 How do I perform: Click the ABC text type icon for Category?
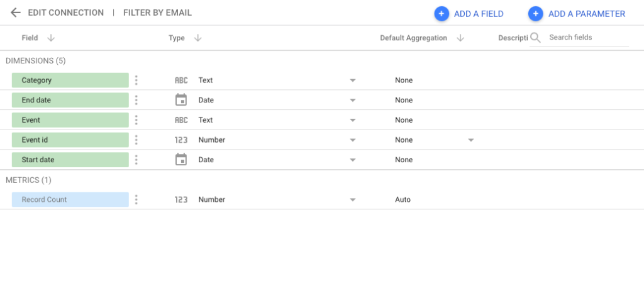pos(181,80)
